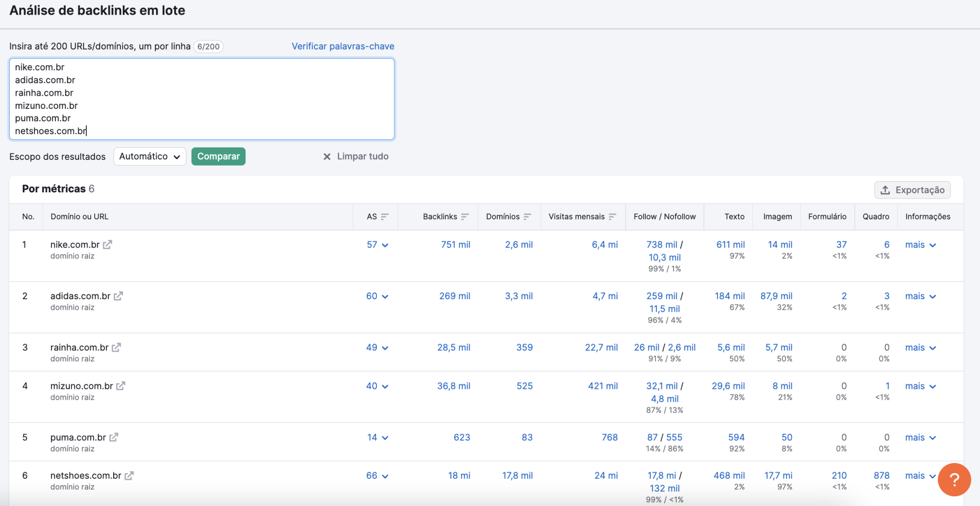Click mizuno.com.br text links 29,6 mil
This screenshot has width=980, height=506.
(728, 386)
